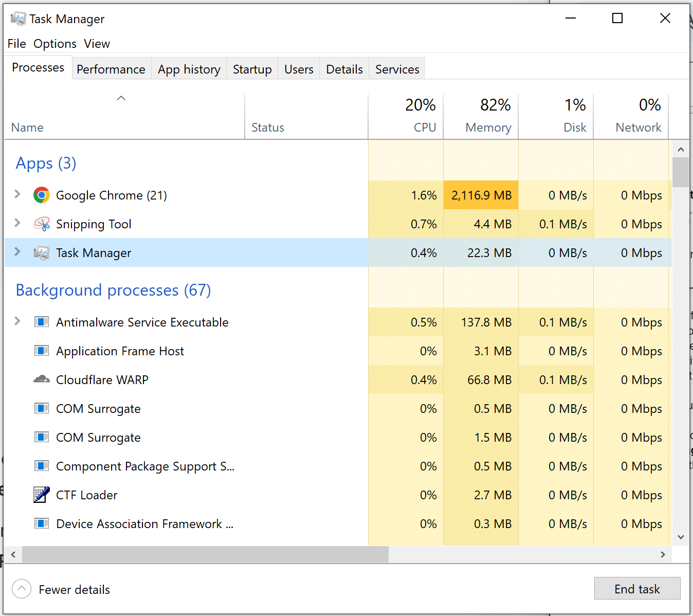693x616 pixels.
Task: Click the Fewer details link text
Action: (75, 590)
